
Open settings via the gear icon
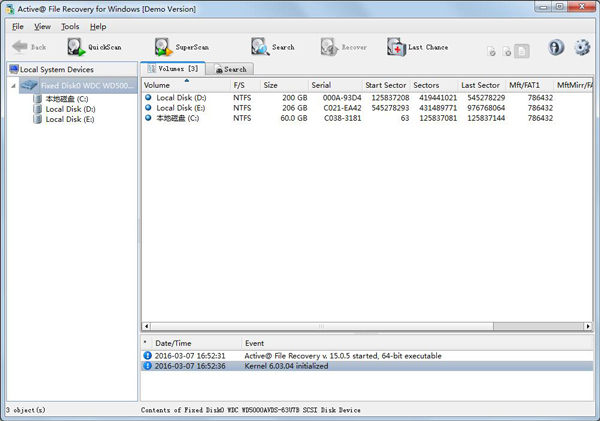pos(582,47)
